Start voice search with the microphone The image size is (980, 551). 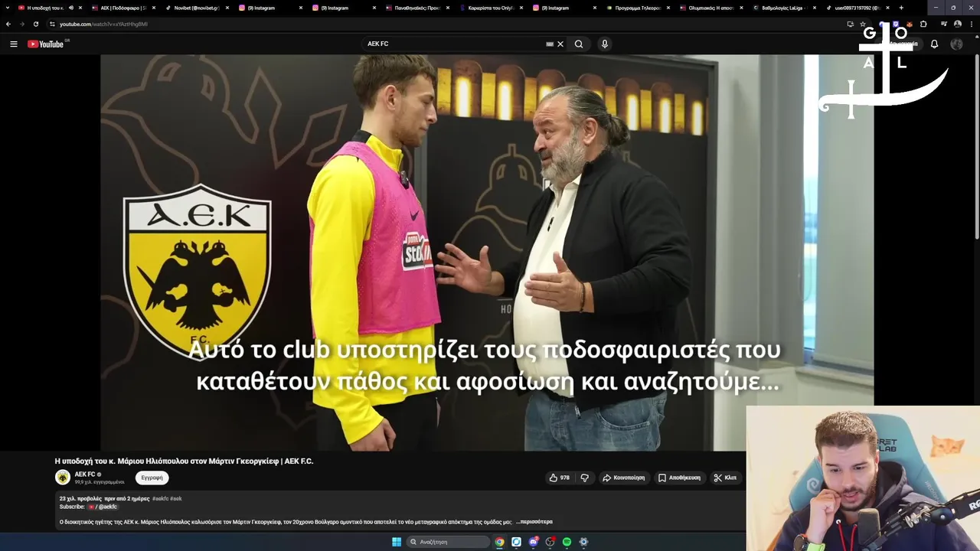tap(605, 44)
